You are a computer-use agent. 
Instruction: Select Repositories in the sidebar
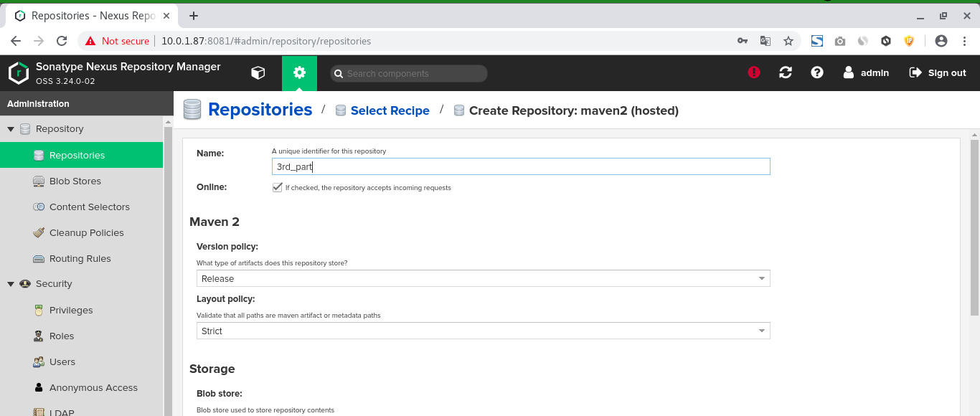[x=82, y=155]
